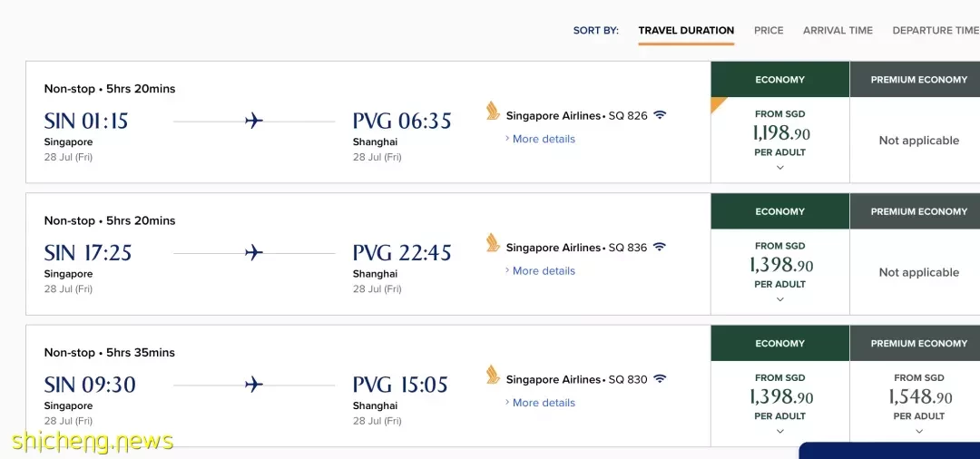Expand Economy fare chevron for SQ 836
980x459 pixels.
[779, 299]
